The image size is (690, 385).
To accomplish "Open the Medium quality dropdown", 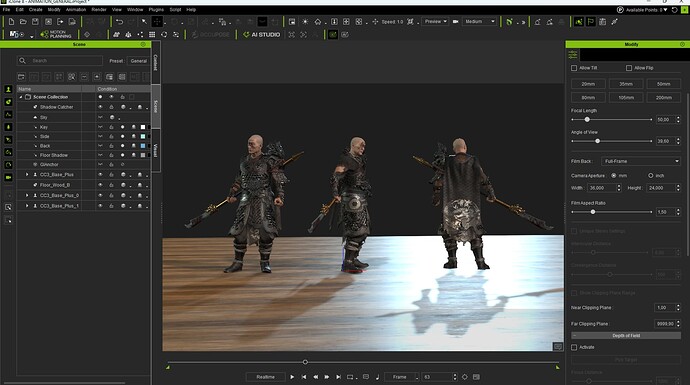I will [479, 22].
